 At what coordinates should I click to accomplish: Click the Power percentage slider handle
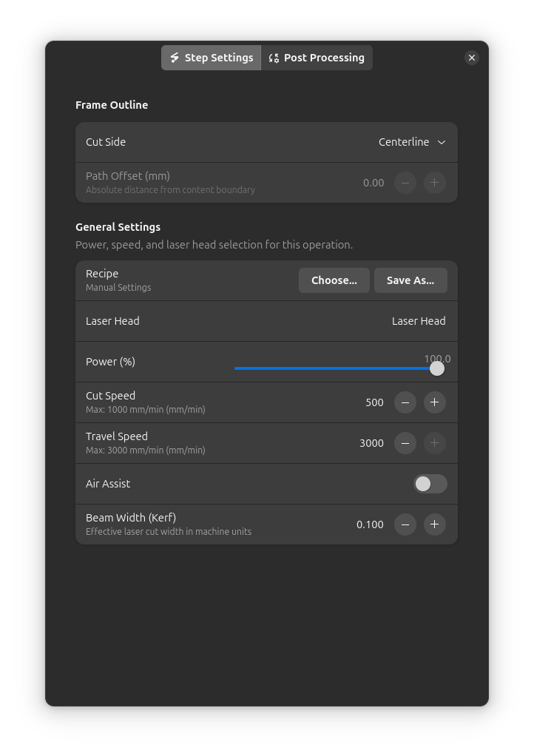[436, 368]
